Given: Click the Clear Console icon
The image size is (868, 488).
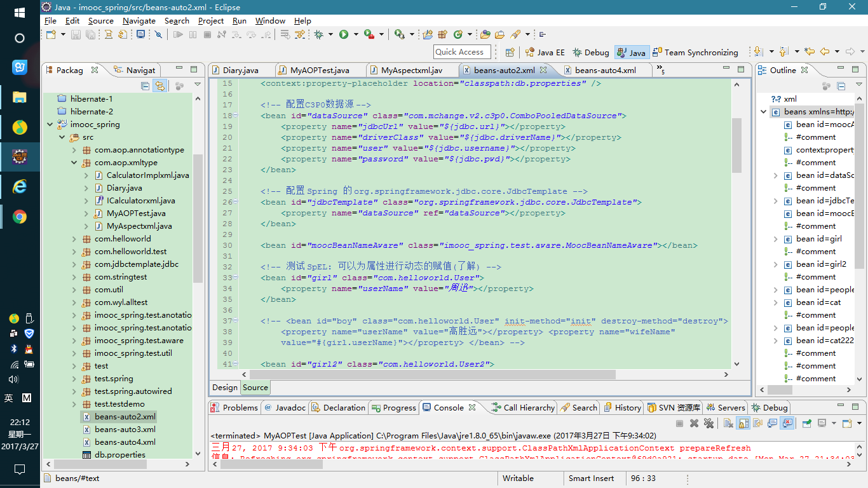Looking at the screenshot, I should 728,423.
